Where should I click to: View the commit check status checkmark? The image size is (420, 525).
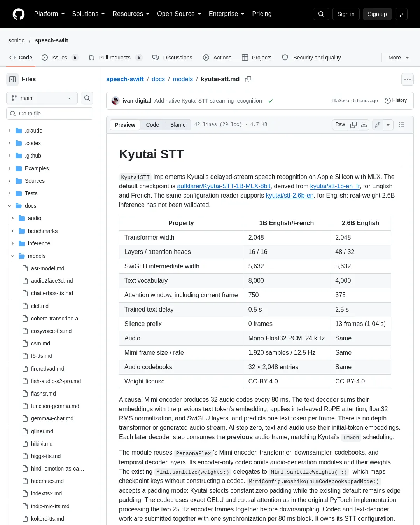(271, 101)
